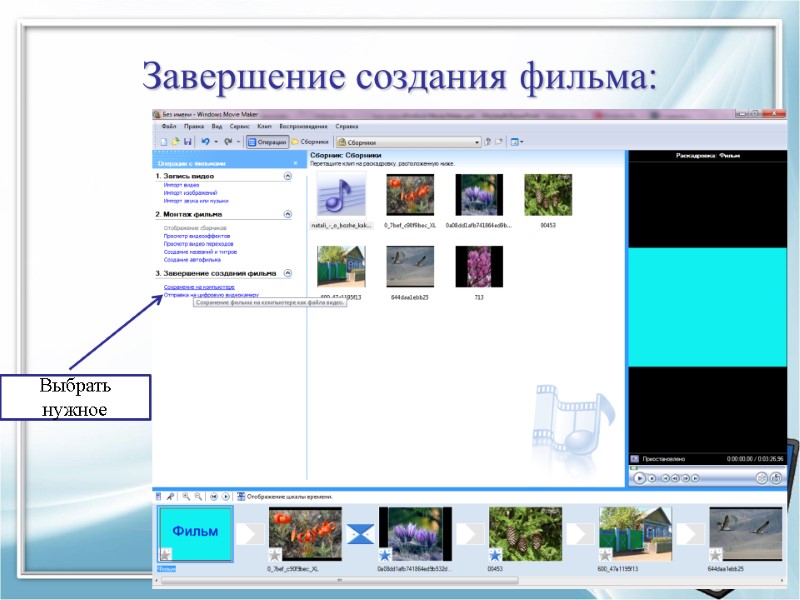Screen dimensions: 800x600
Task: Zoom in on the storyboard toolbar
Action: [186, 496]
